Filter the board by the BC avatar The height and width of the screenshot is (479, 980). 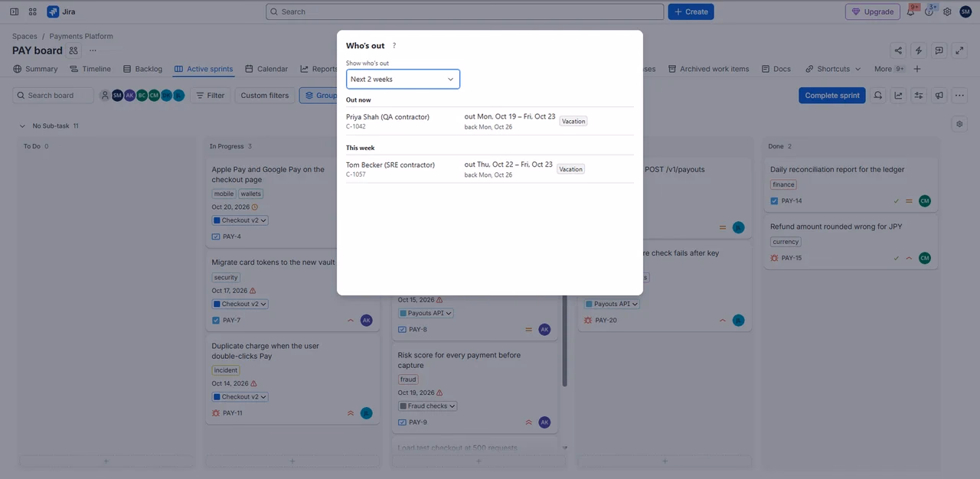click(x=142, y=96)
